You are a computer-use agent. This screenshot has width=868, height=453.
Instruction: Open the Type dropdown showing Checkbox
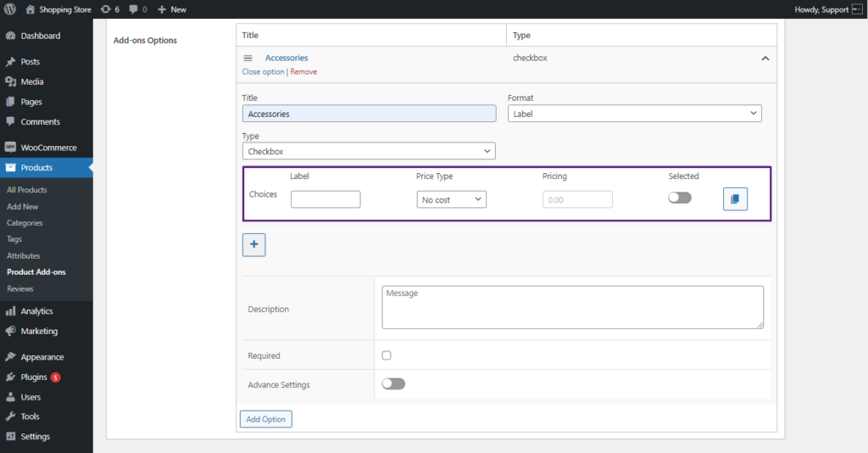click(369, 151)
